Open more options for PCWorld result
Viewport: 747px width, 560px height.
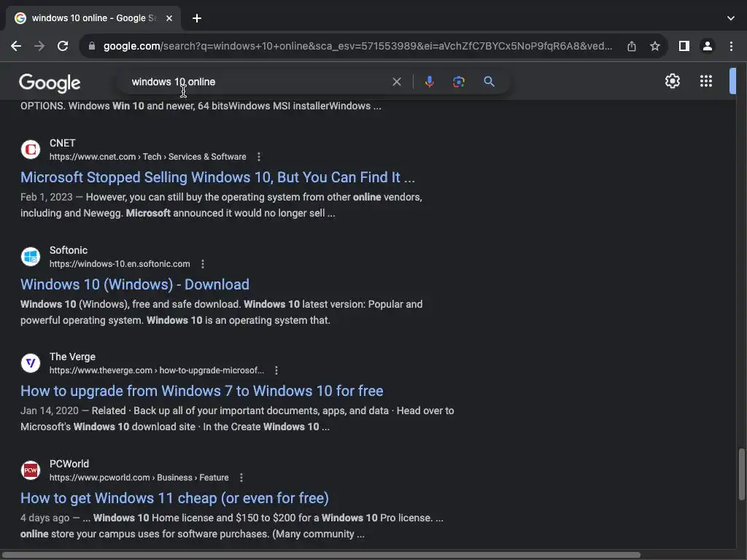coord(241,478)
